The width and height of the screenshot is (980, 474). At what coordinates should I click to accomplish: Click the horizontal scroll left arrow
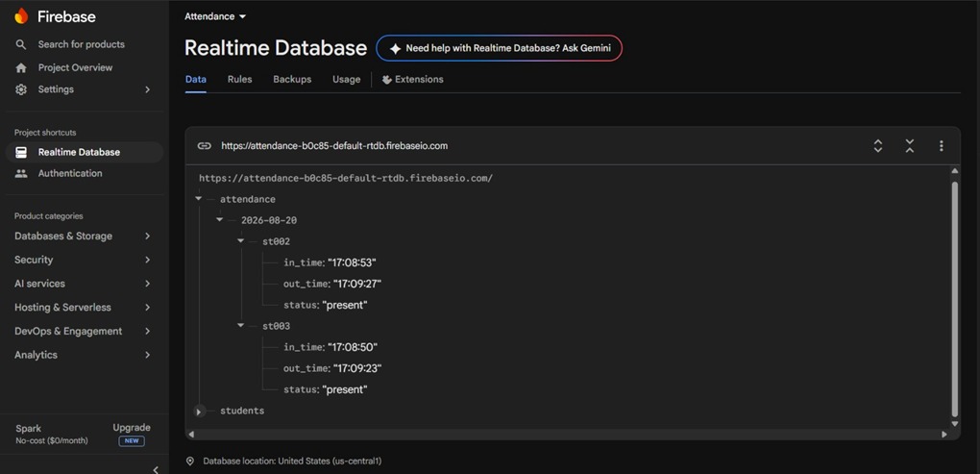(191, 434)
